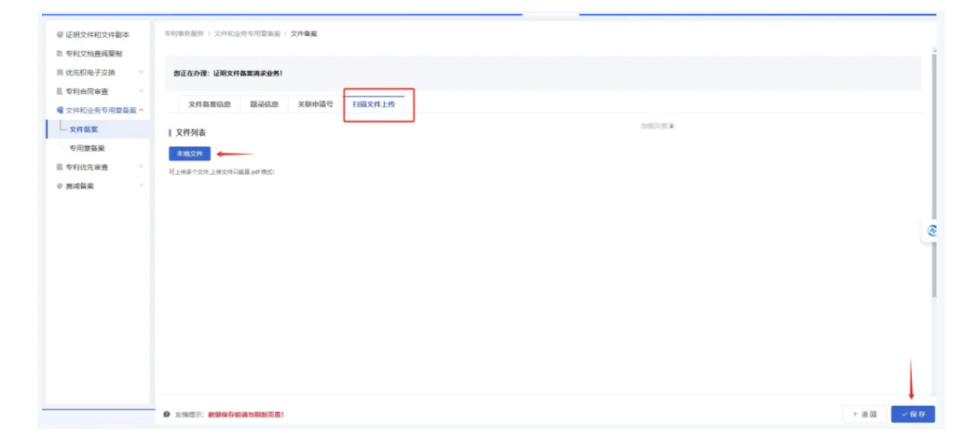Click the 本地文件 upload button
The width and height of the screenshot is (980, 445).
(189, 154)
